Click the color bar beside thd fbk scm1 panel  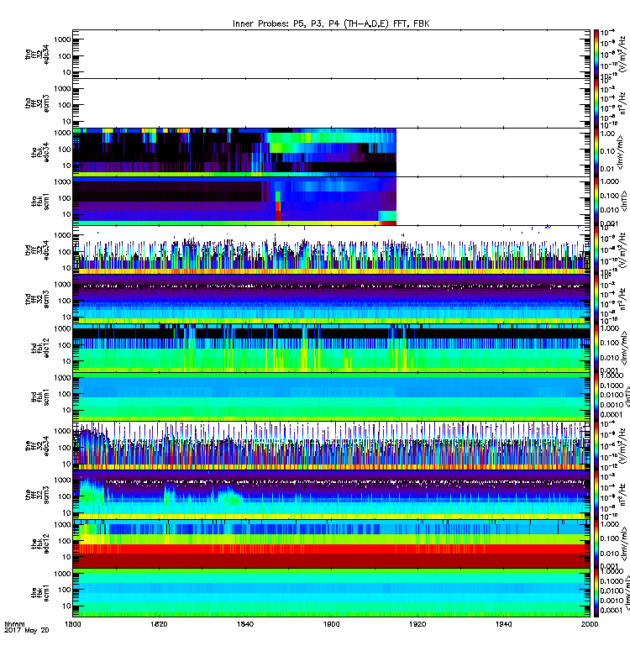pyautogui.click(x=596, y=396)
